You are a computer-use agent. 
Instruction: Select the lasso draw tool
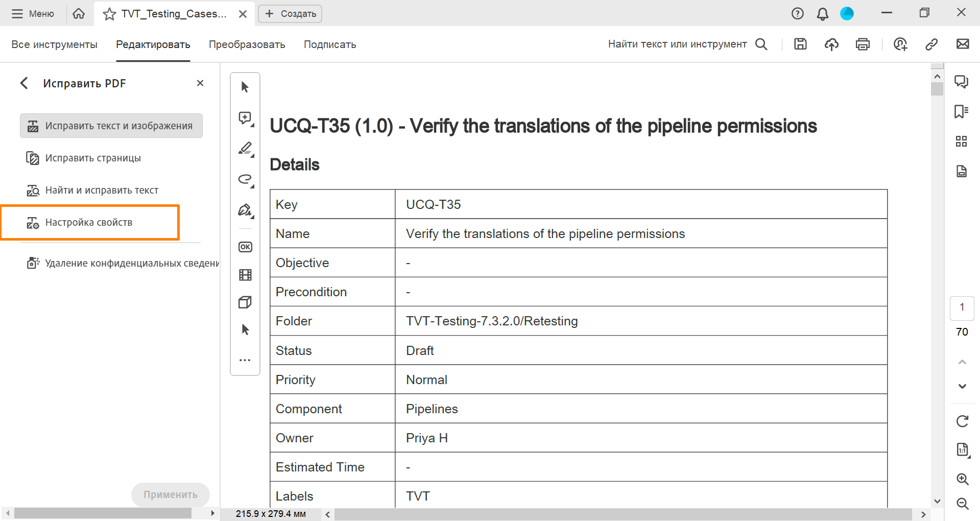pyautogui.click(x=245, y=179)
